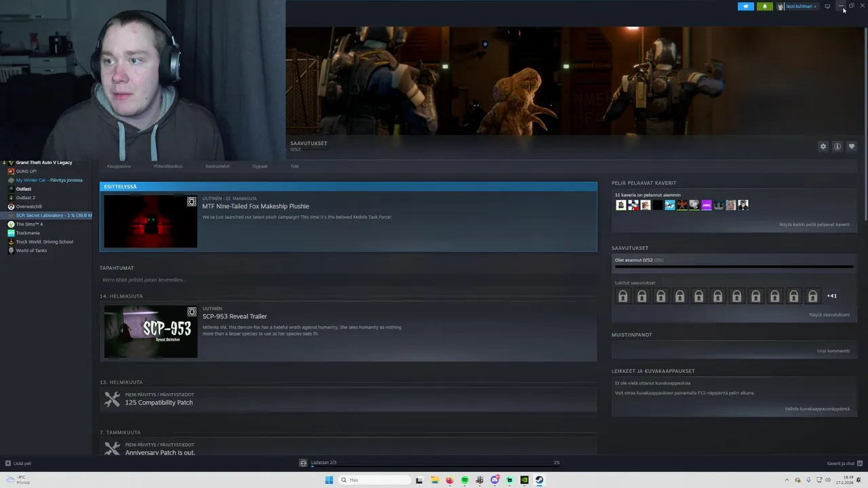Show game info circle icon
This screenshot has width=868, height=488.
[x=837, y=146]
